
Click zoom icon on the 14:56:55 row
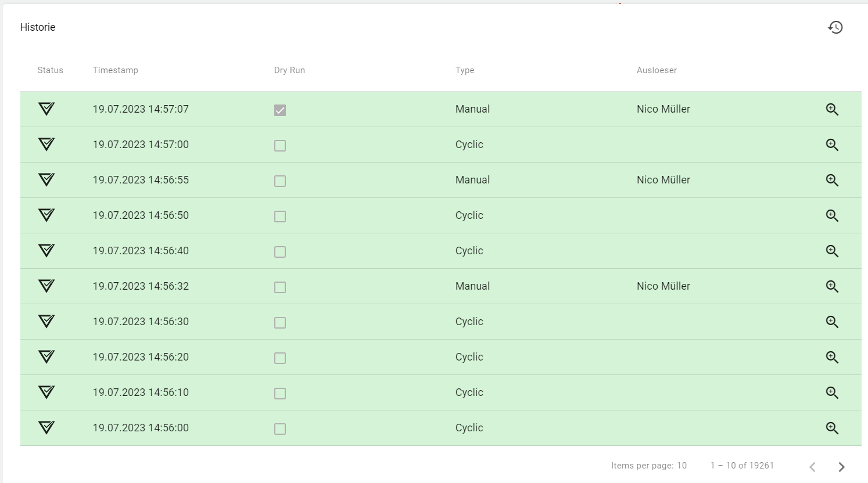click(x=832, y=180)
